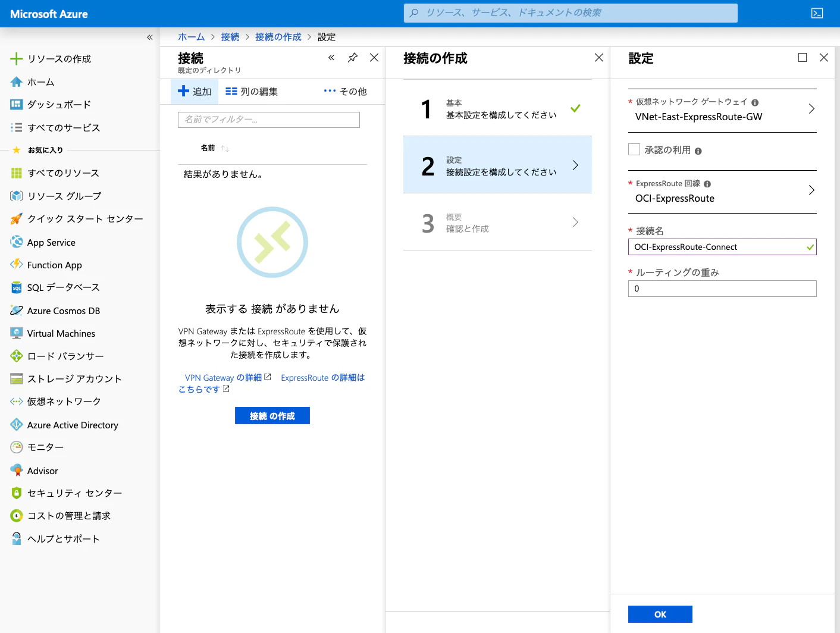Image resolution: width=840 pixels, height=633 pixels.
Task: Click the Azure Active Directory icon
Action: pos(17,425)
